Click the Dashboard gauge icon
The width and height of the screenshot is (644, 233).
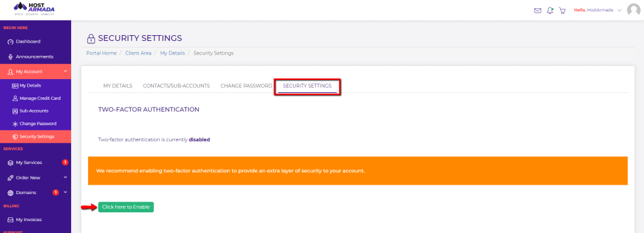[x=11, y=42]
